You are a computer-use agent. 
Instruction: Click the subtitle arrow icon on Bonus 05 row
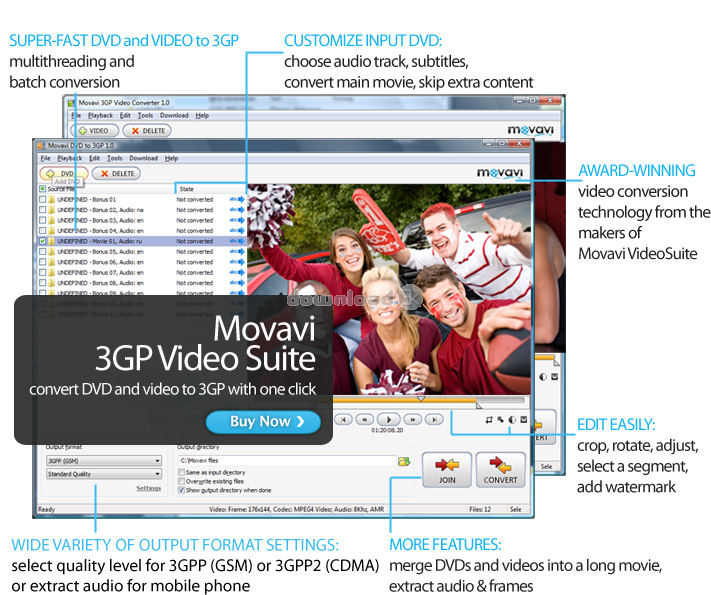[x=237, y=251]
